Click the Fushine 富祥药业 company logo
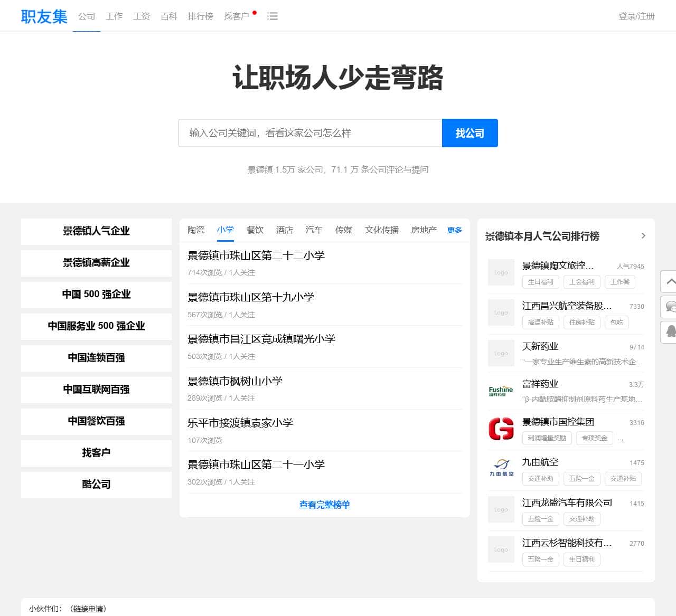The width and height of the screenshot is (676, 616). (501, 391)
